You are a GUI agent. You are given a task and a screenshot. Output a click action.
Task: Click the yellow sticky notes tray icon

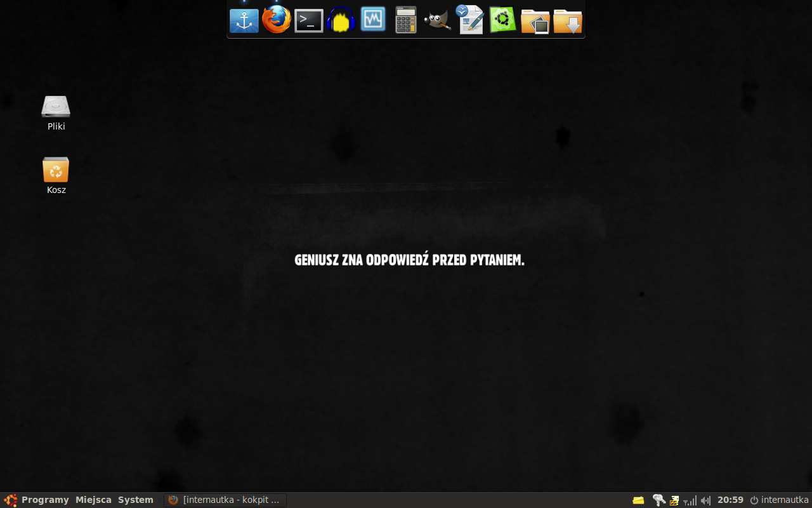tap(638, 500)
